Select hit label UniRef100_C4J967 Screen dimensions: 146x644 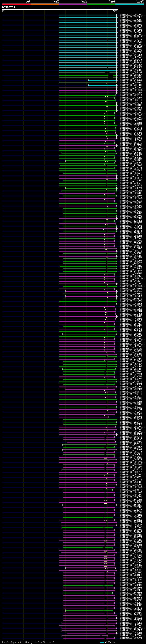click(131, 47)
